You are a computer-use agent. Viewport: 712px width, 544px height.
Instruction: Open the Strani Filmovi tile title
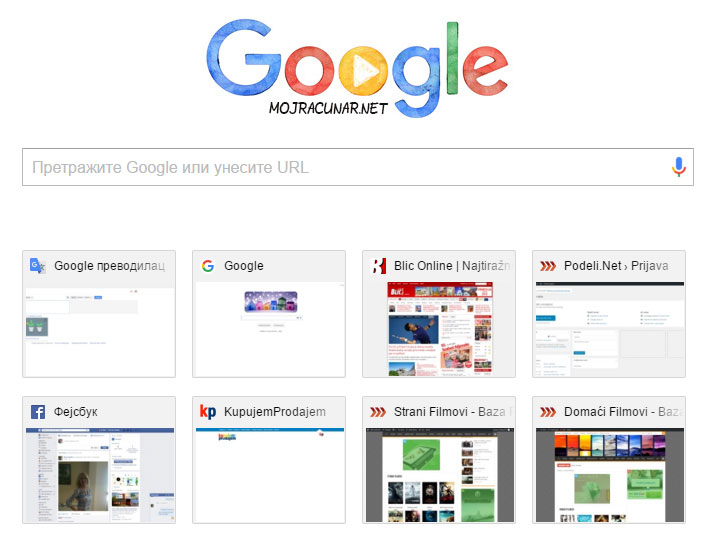[453, 412]
